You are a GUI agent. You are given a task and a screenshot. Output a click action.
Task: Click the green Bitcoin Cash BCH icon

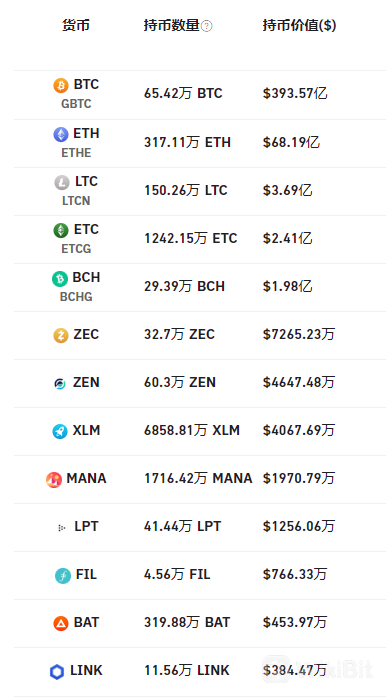point(60,279)
